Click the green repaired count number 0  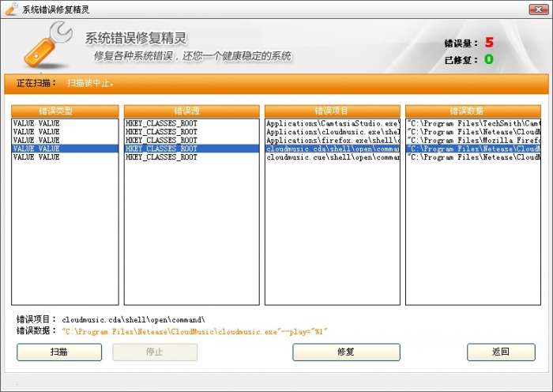[x=489, y=59]
